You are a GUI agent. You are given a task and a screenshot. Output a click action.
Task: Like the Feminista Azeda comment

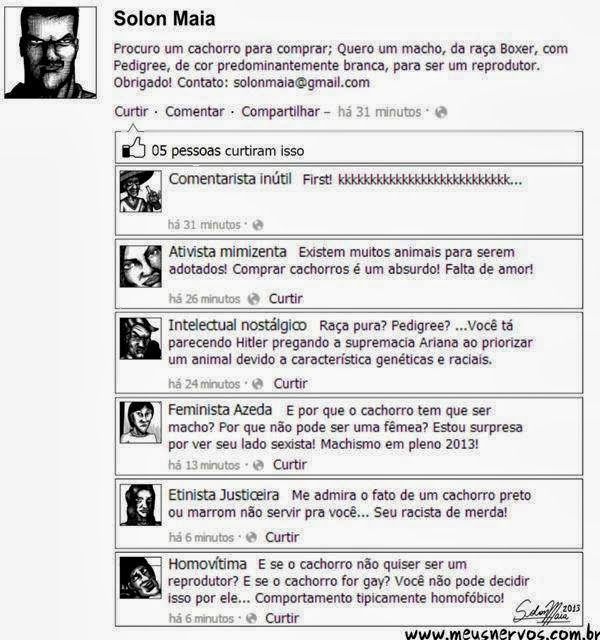[290, 464]
